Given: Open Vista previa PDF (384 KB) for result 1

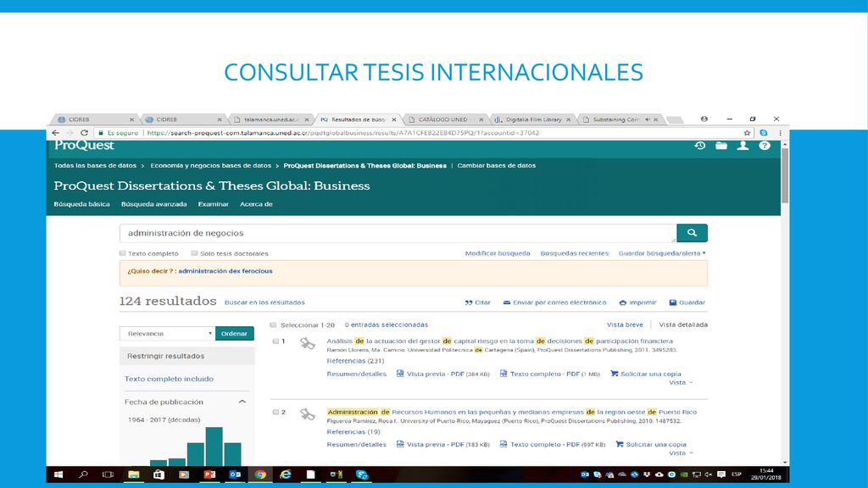Looking at the screenshot, I should [x=442, y=374].
